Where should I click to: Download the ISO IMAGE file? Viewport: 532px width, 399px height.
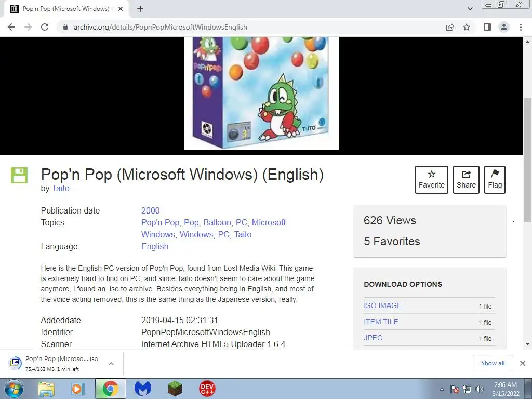click(x=382, y=305)
